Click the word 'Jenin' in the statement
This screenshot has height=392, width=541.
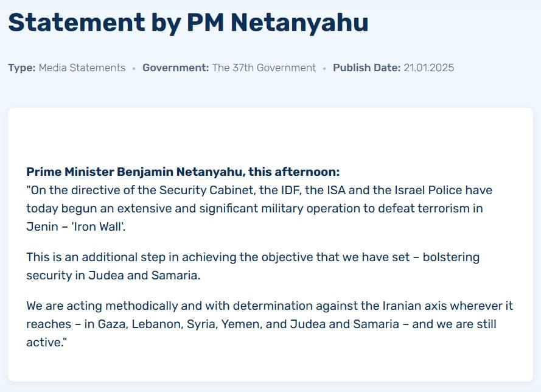(42, 226)
